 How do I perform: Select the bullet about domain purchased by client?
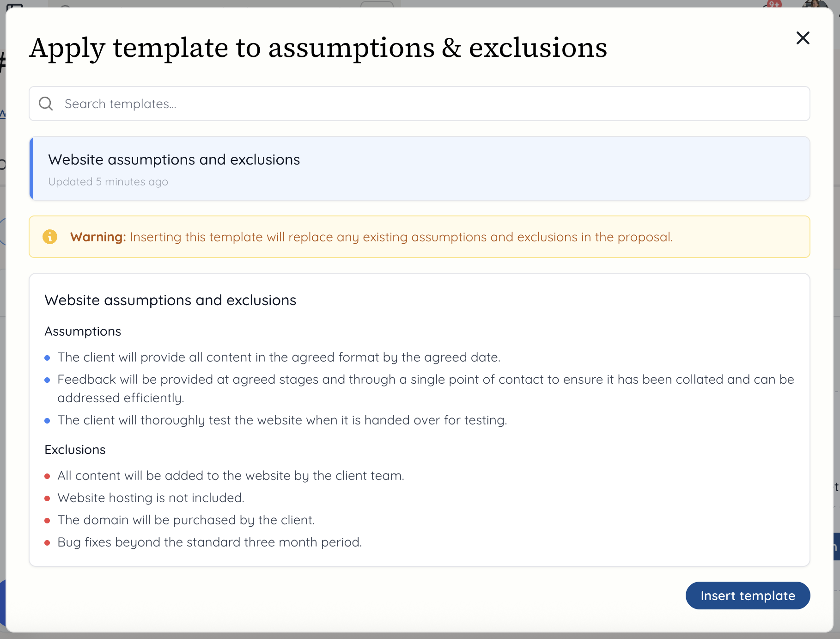pos(186,520)
